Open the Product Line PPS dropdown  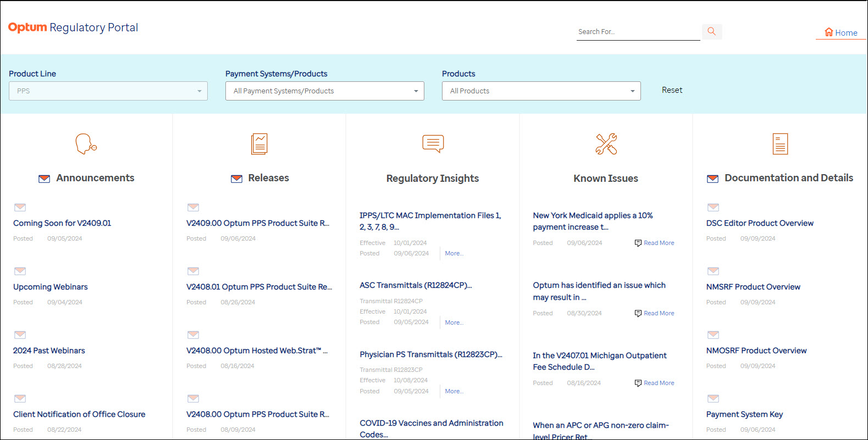point(108,91)
